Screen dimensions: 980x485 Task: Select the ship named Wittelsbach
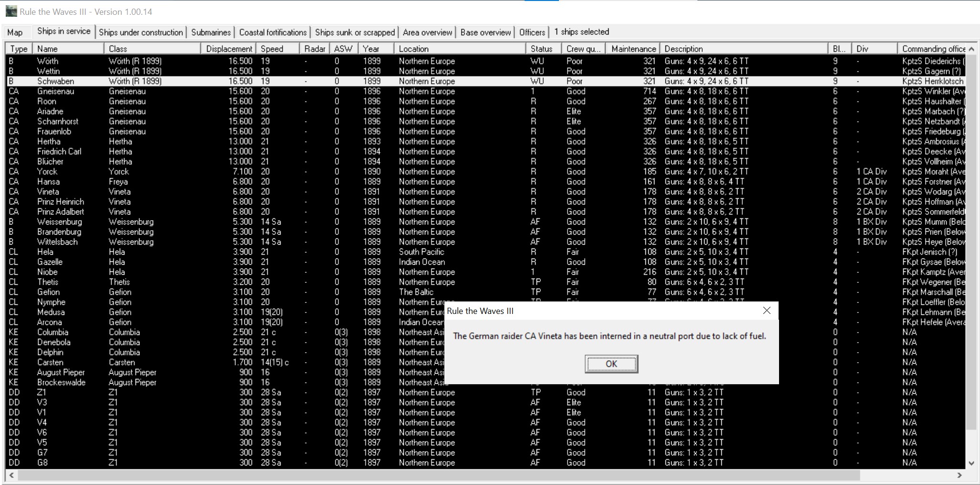coord(485,242)
